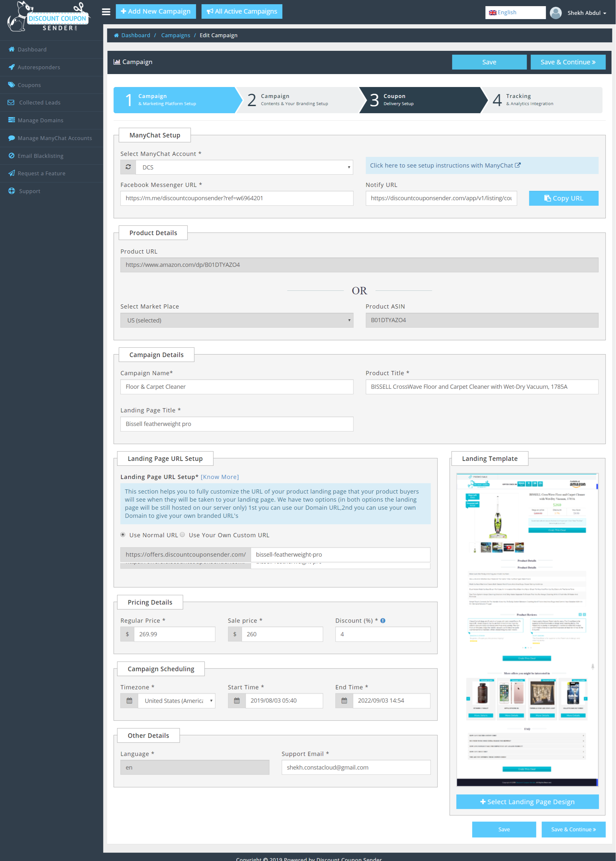Click the landing template preview thumbnail

[527, 630]
